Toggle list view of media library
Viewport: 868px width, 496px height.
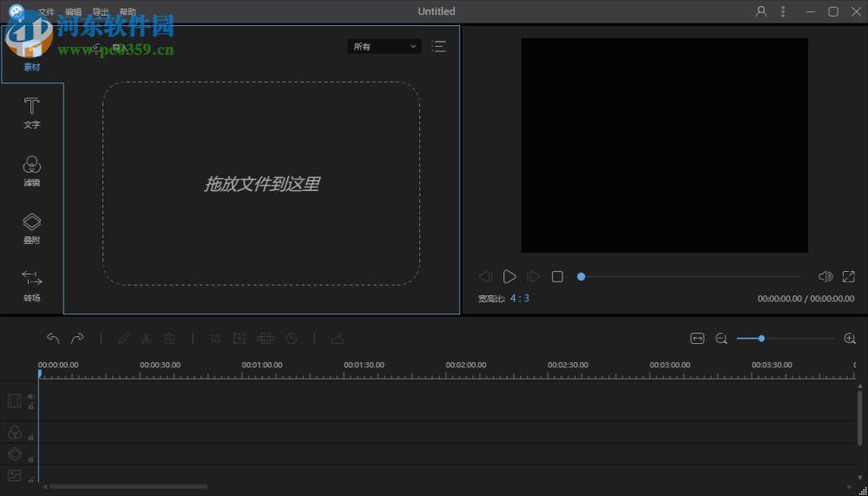click(439, 47)
